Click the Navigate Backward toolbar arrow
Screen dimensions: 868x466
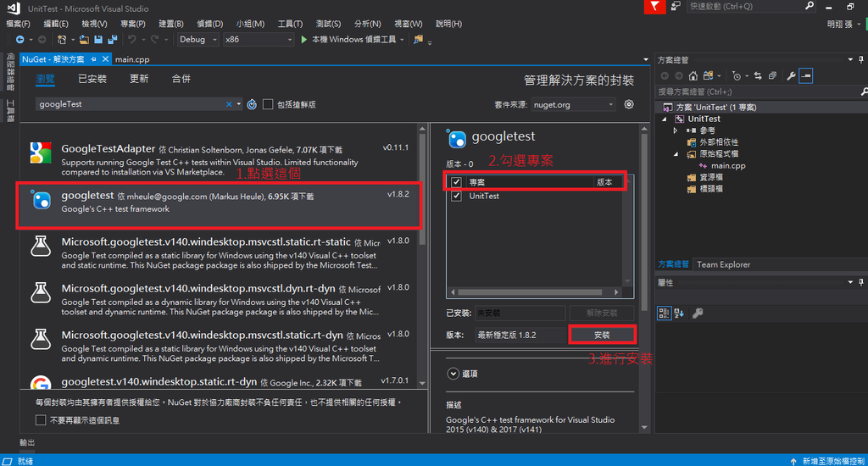20,39
